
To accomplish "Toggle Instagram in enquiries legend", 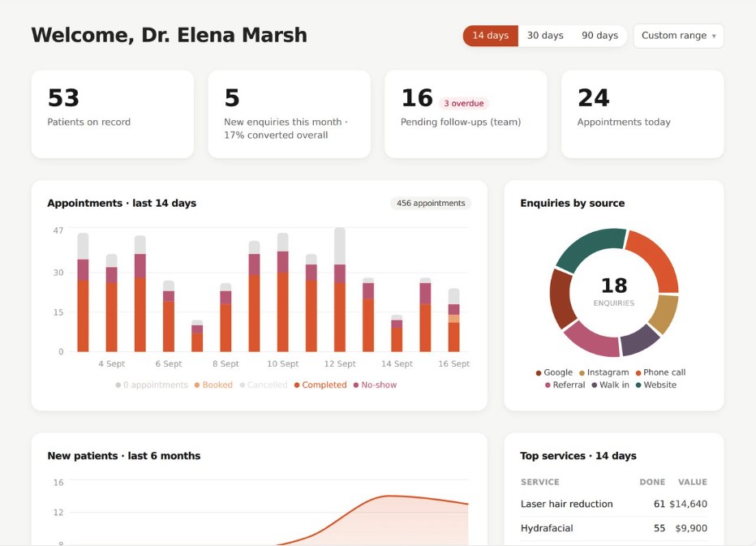I will click(x=604, y=372).
